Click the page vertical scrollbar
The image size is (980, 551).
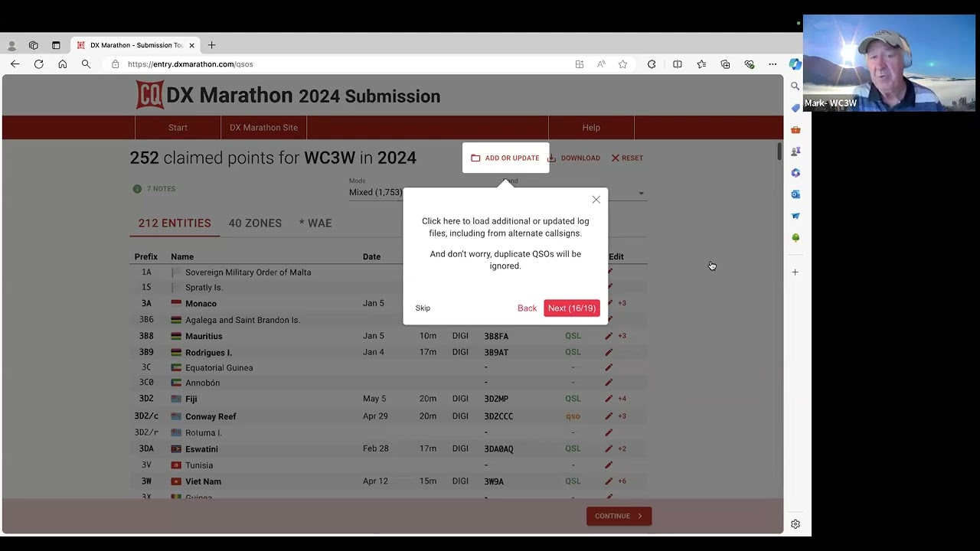[x=779, y=152]
